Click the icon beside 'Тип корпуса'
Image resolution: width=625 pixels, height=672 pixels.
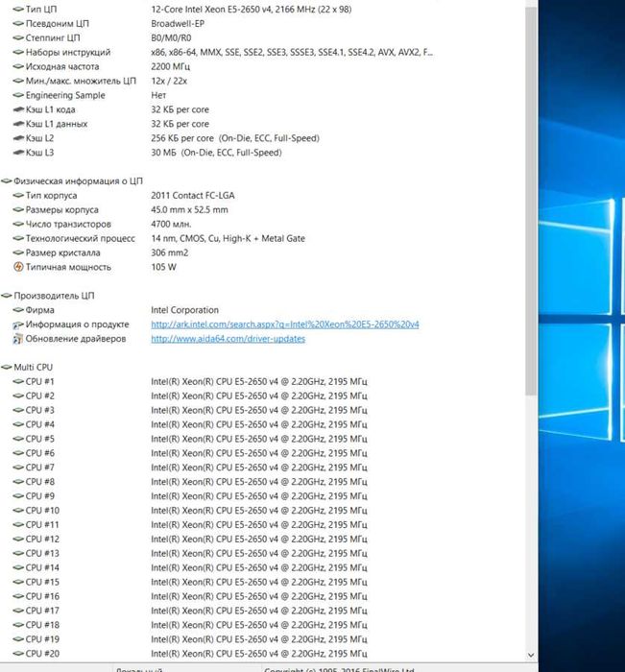pos(18,196)
